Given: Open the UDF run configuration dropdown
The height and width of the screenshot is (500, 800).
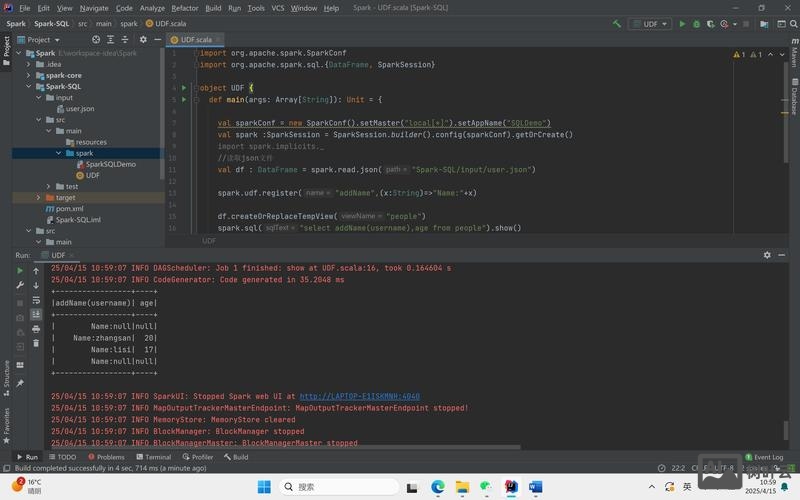Looking at the screenshot, I should [649, 24].
